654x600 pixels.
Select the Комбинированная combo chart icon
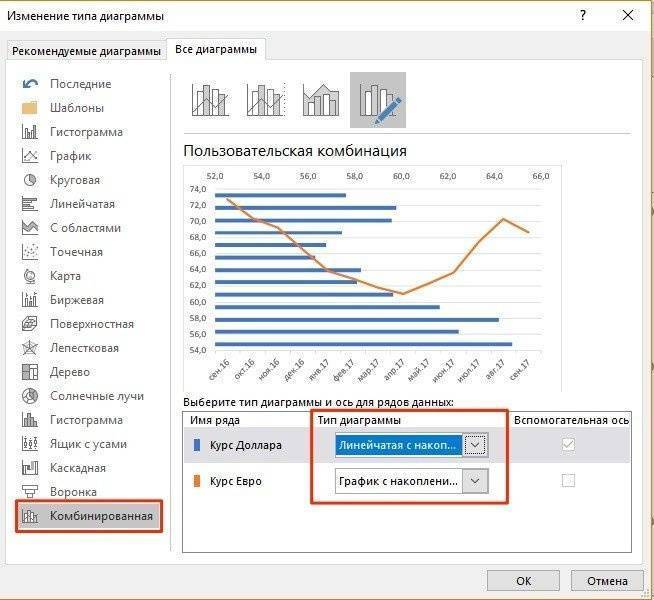(30, 516)
